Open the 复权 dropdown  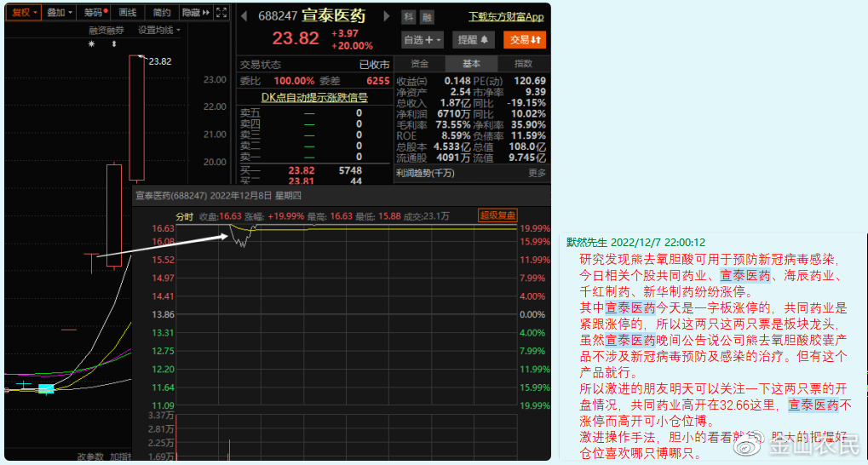(x=24, y=12)
